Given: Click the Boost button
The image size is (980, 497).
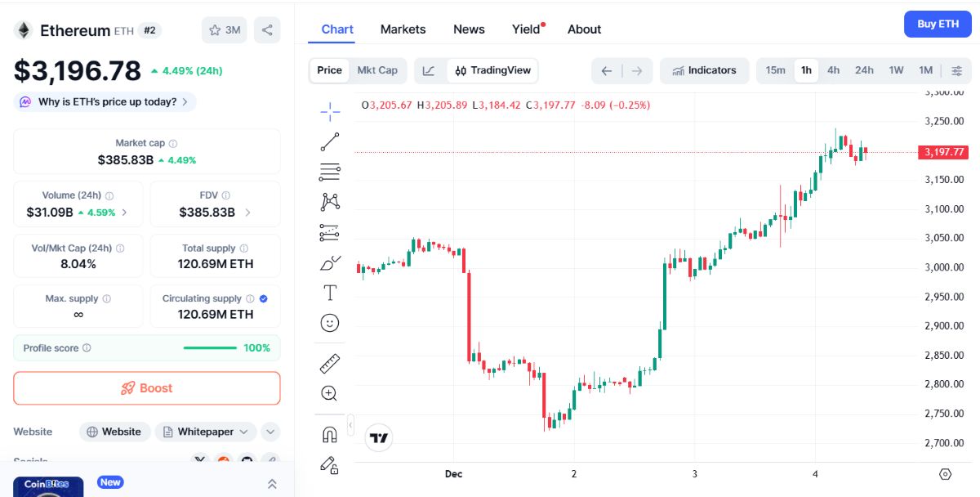Looking at the screenshot, I should point(147,388).
